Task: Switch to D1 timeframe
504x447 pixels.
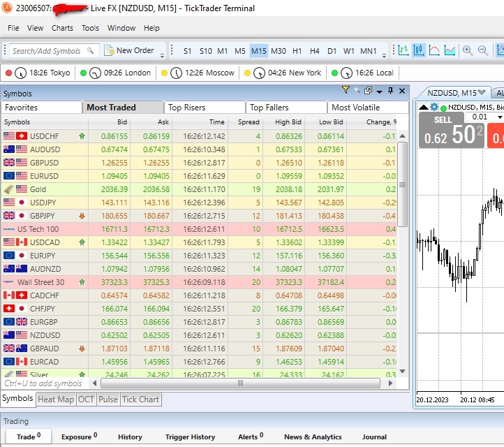Action: tap(332, 51)
